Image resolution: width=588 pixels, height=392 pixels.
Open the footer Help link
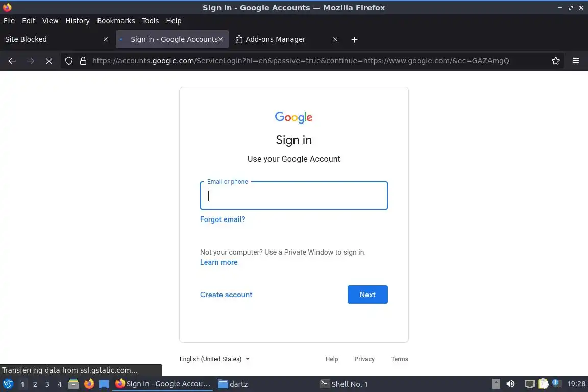pos(331,359)
